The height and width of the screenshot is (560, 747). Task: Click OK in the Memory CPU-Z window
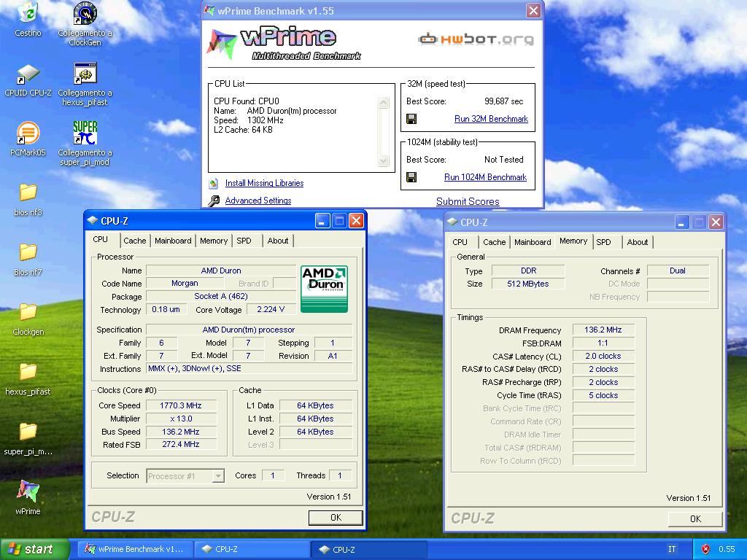695,519
